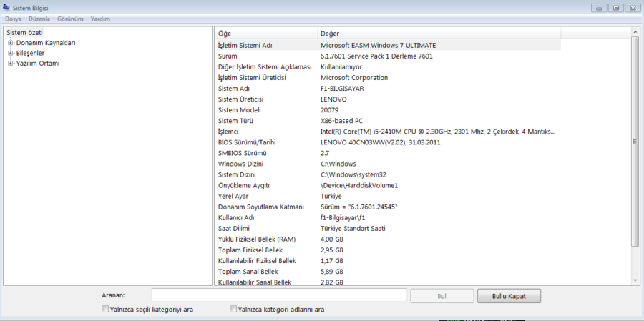Click the scrollbar down arrow

click(x=635, y=280)
